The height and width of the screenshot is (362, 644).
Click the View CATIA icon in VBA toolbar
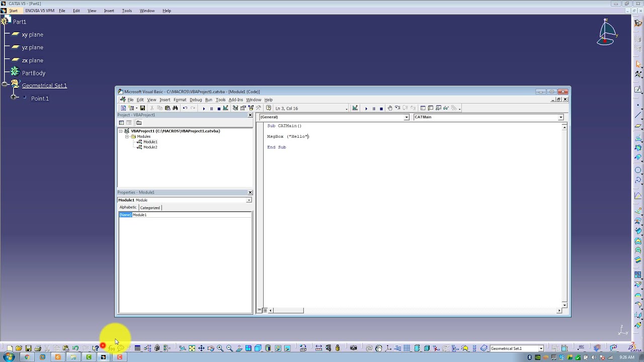pyautogui.click(x=123, y=108)
